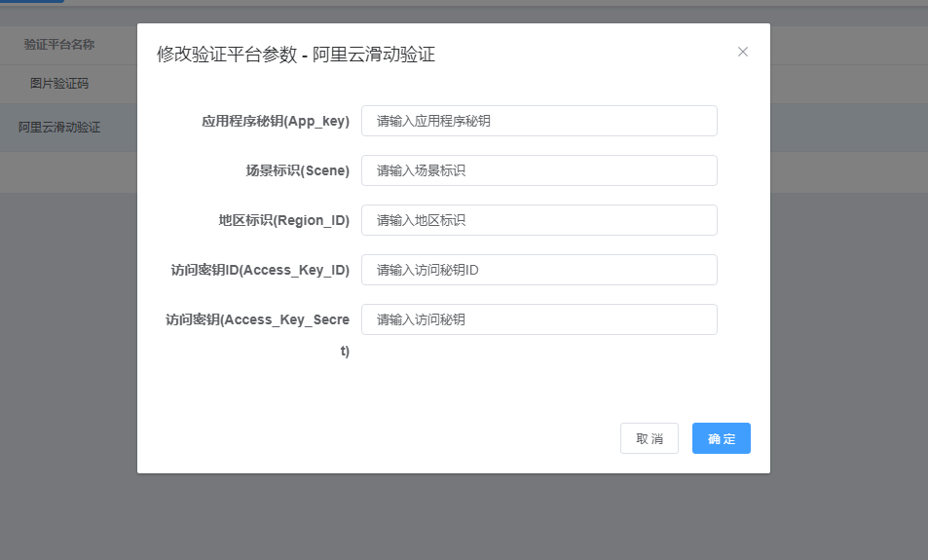Focus the Access_Key_ID input field
This screenshot has width=928, height=560.
pos(539,270)
